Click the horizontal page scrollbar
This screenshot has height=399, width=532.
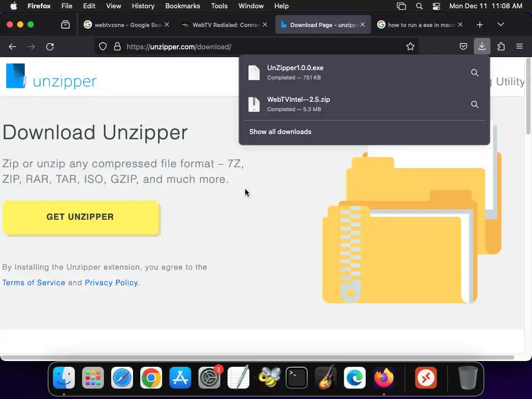coord(257,357)
